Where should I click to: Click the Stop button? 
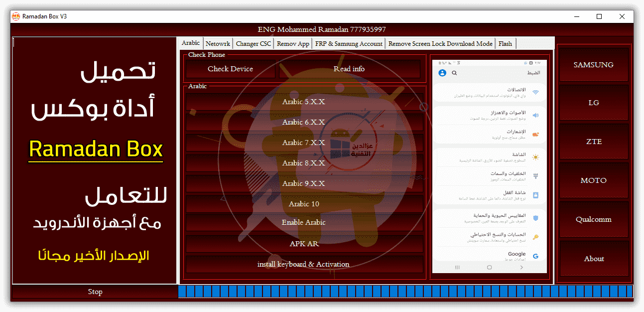pos(95,292)
